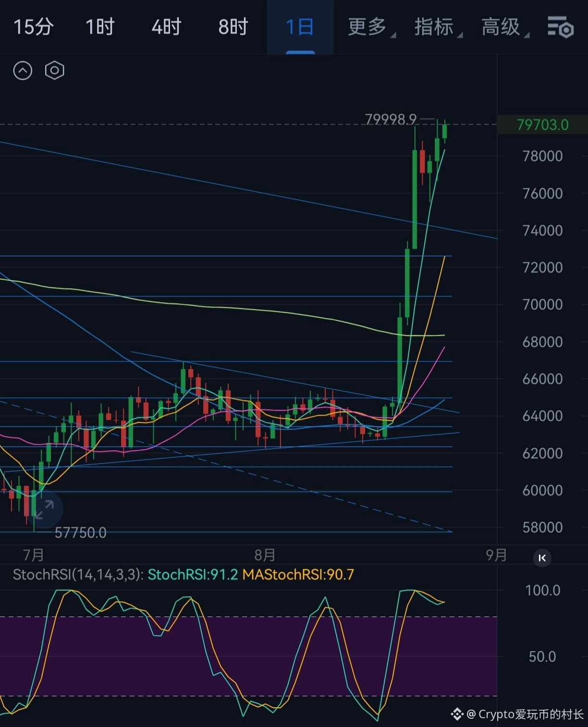Click the 9月 date axis label
This screenshot has width=588, height=727.
tap(496, 555)
